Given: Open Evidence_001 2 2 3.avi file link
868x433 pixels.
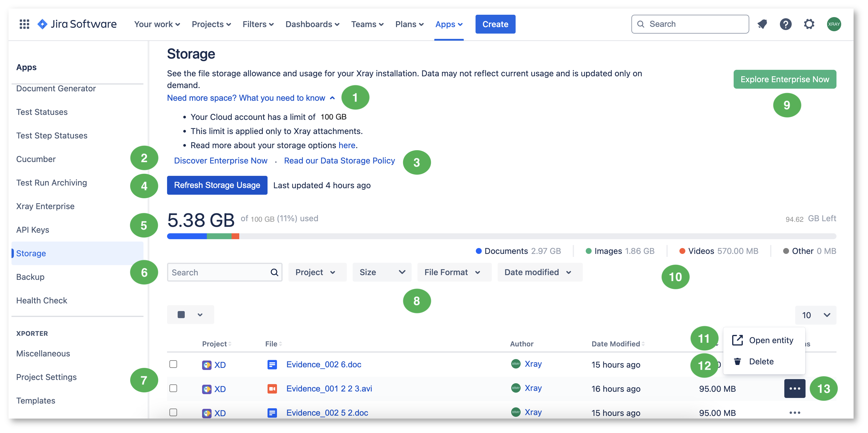Looking at the screenshot, I should coord(329,389).
